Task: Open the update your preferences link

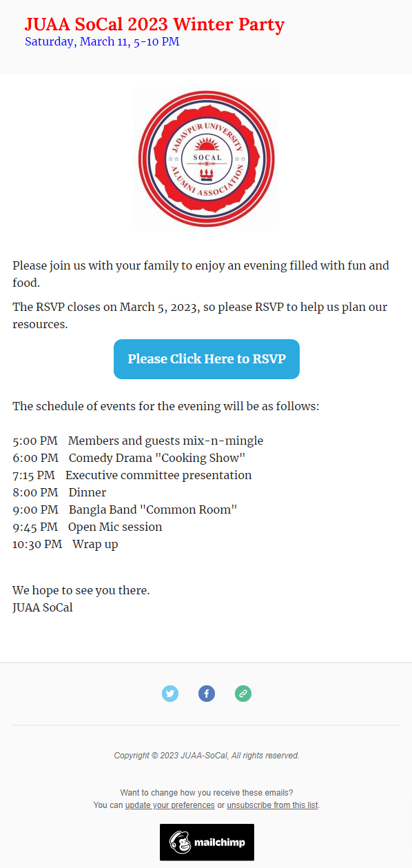Action: point(170,805)
